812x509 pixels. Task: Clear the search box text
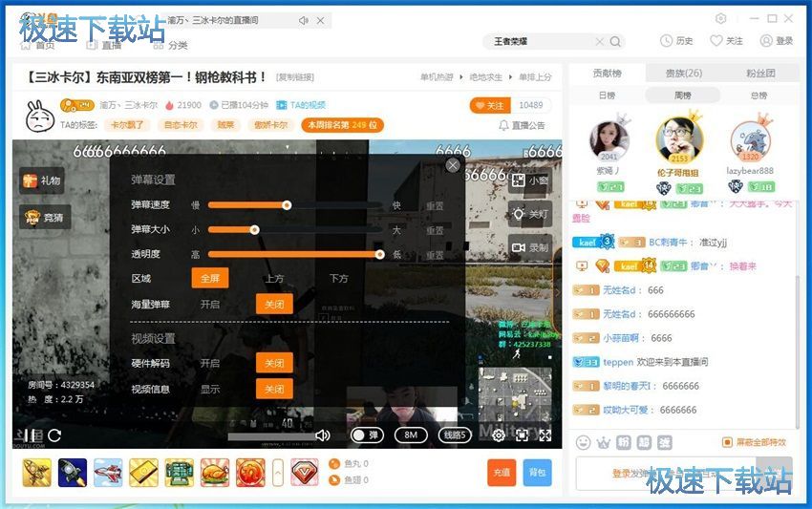click(600, 41)
